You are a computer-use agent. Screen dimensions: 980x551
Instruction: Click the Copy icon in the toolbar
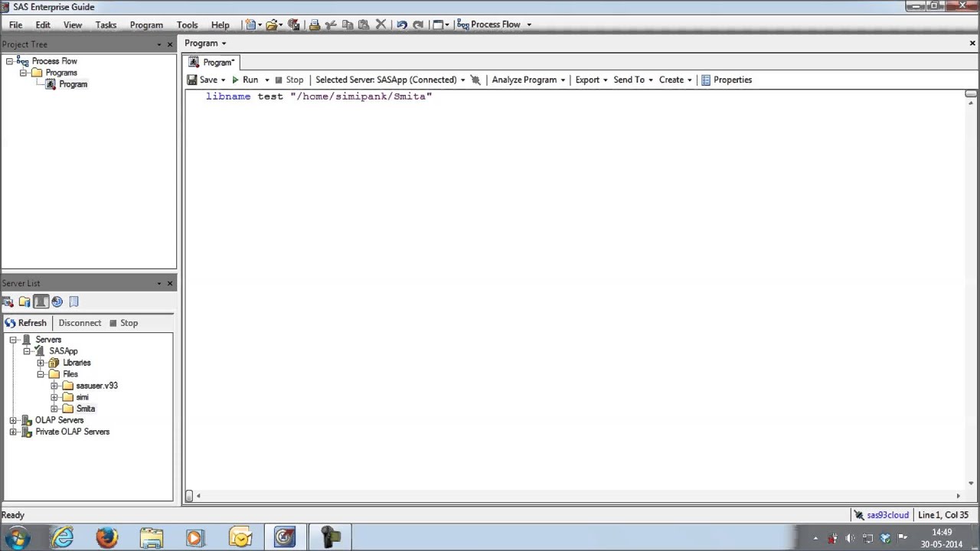point(348,24)
